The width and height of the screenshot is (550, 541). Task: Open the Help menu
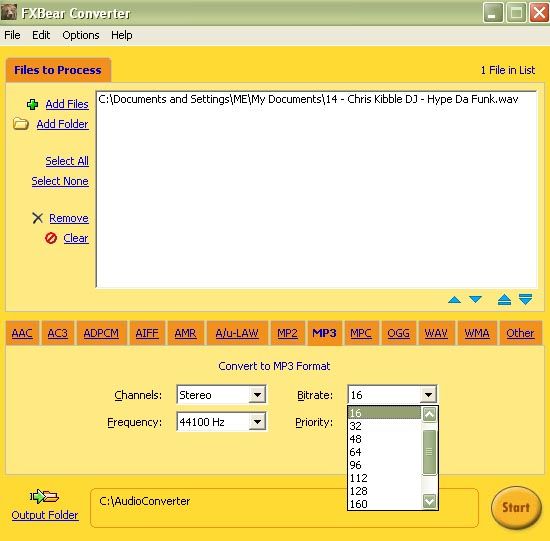[122, 35]
